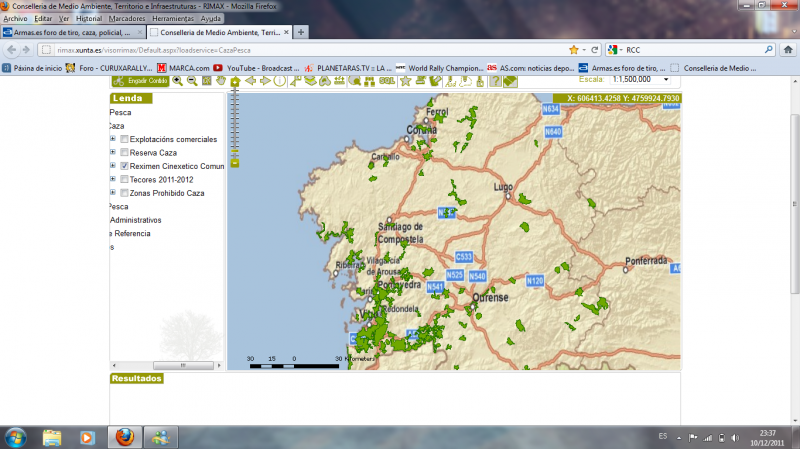Open a new browser tab with plus button
Image resolution: width=800 pixels, height=449 pixels.
(301, 32)
